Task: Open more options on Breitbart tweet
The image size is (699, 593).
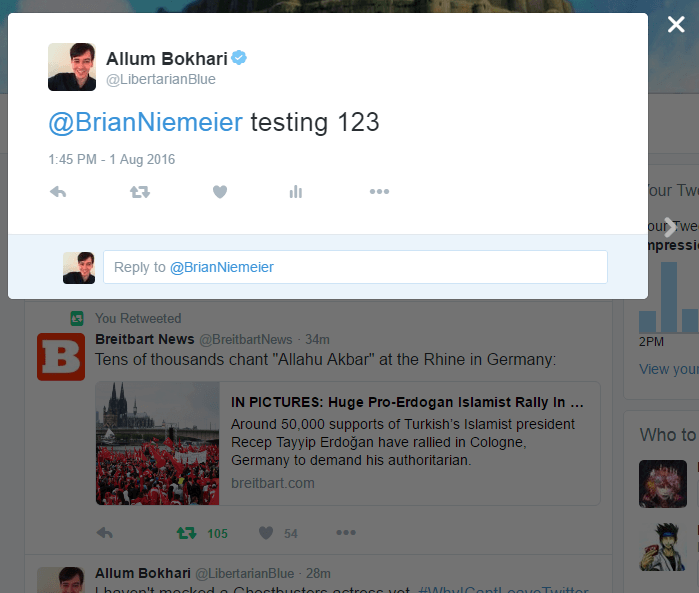Action: click(x=346, y=532)
